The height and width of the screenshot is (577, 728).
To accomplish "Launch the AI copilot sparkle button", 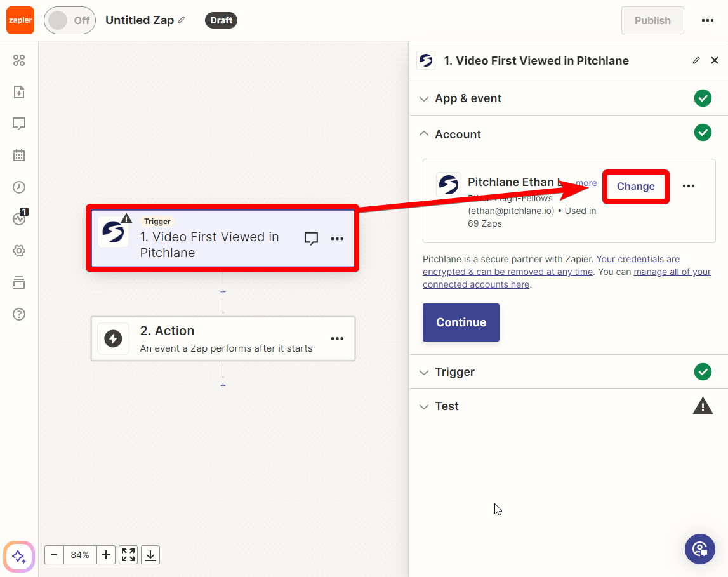I will tap(19, 556).
